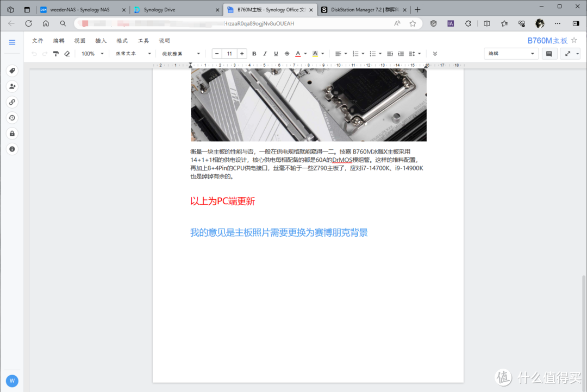Open the 编辑 menu
The height and width of the screenshot is (392, 587).
coord(59,40)
